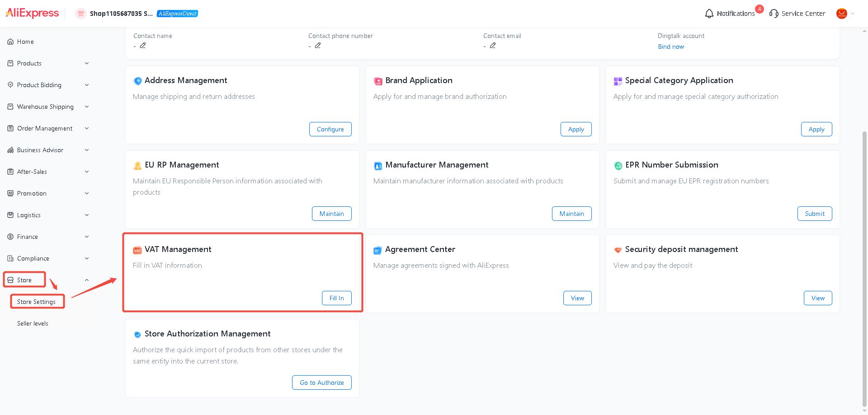Expand the Products sidebar menu
Image resolution: width=868 pixels, height=415 pixels.
(48, 63)
